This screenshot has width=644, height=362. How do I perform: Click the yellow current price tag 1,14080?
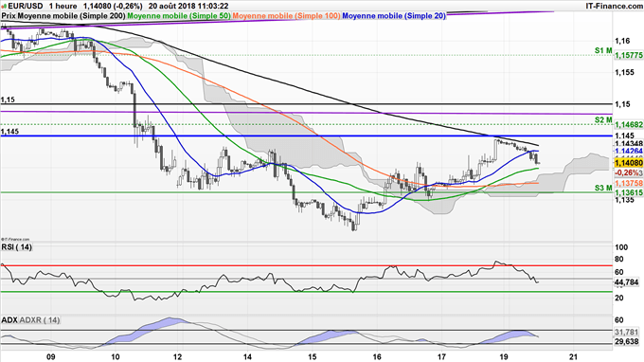(629, 163)
